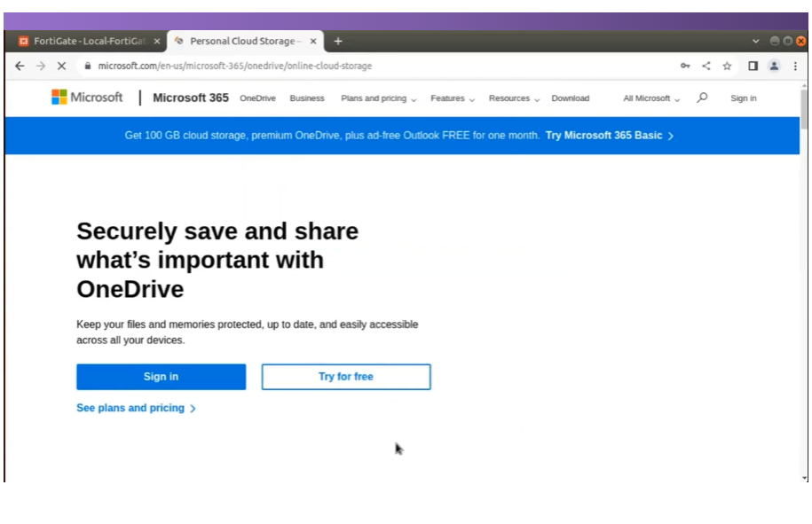This screenshot has height=524, width=812.
Task: Click the address bar URL
Action: pos(235,66)
